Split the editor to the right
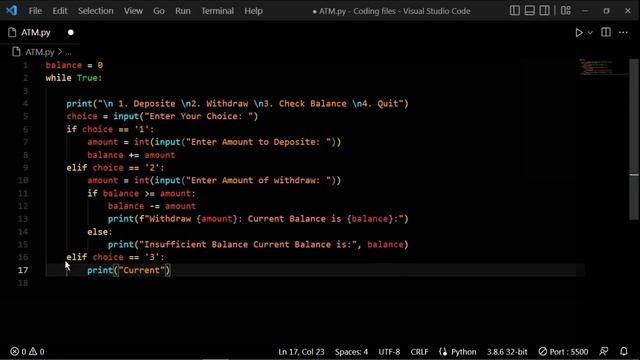640x360 pixels. [606, 32]
